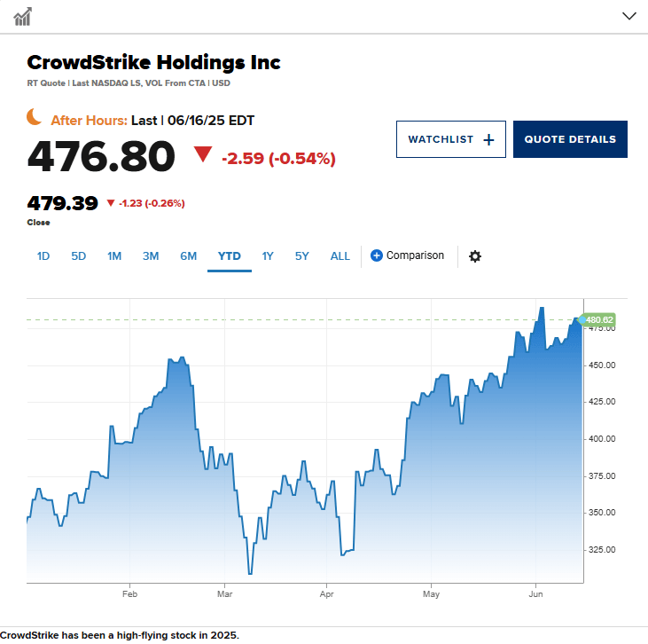
Task: Click the blue plus icon beside Comparison
Action: (x=376, y=255)
